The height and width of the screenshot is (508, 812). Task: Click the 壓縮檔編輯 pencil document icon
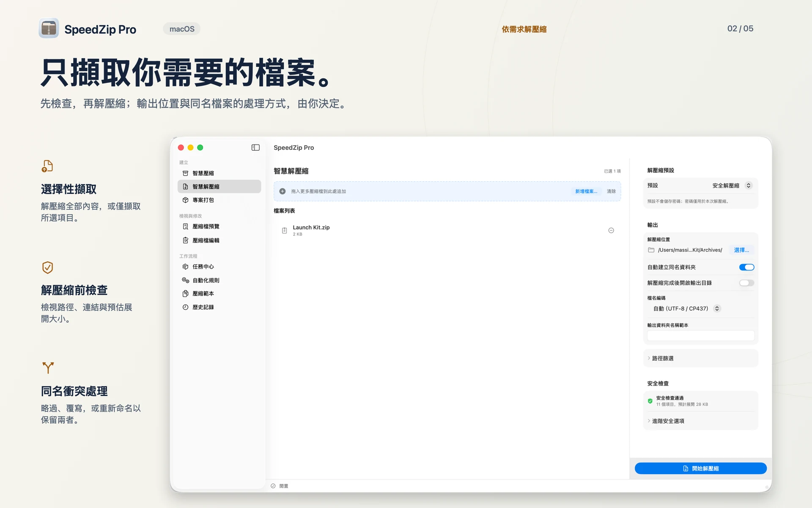tap(185, 240)
